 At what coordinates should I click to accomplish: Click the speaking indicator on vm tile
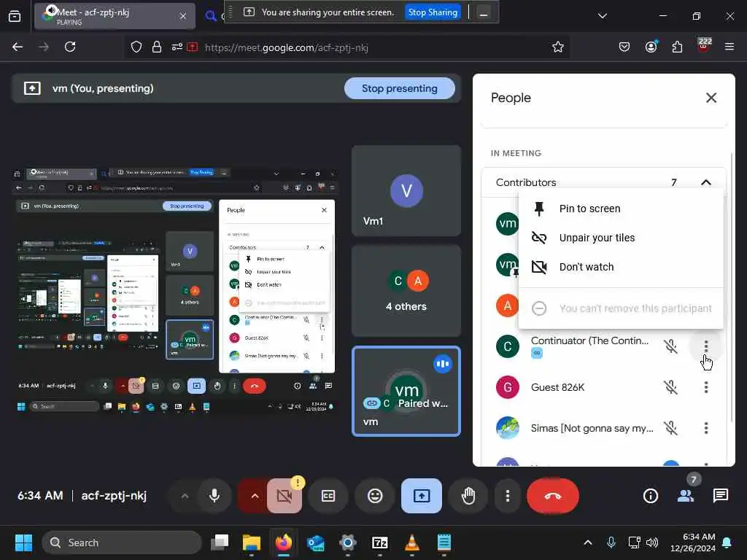[x=443, y=365]
